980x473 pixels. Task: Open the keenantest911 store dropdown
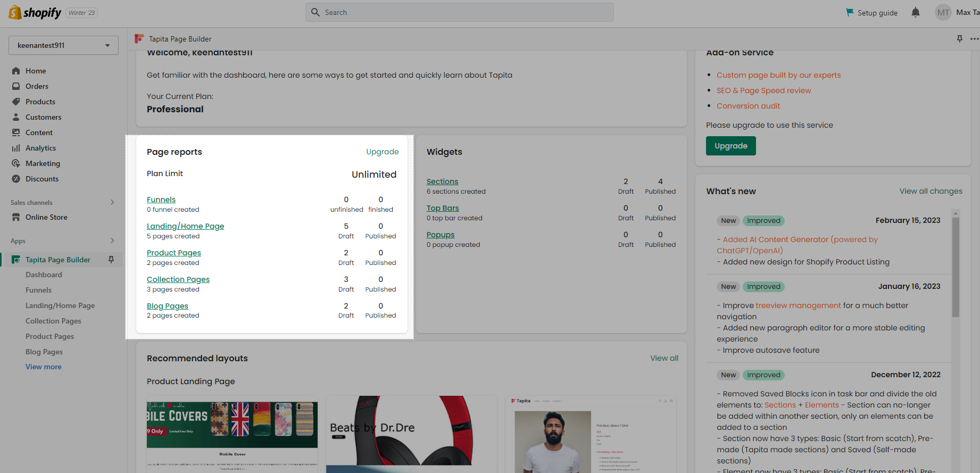(x=63, y=45)
